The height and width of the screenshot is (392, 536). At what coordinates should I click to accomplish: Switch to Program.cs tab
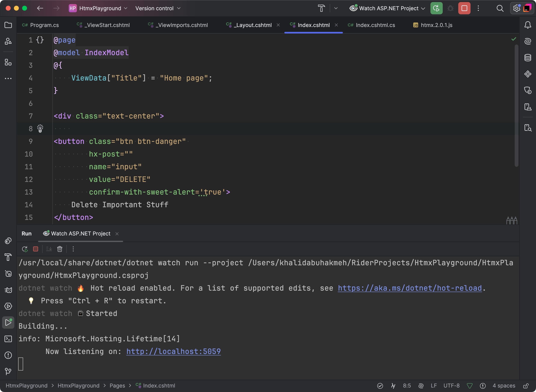[x=40, y=25]
